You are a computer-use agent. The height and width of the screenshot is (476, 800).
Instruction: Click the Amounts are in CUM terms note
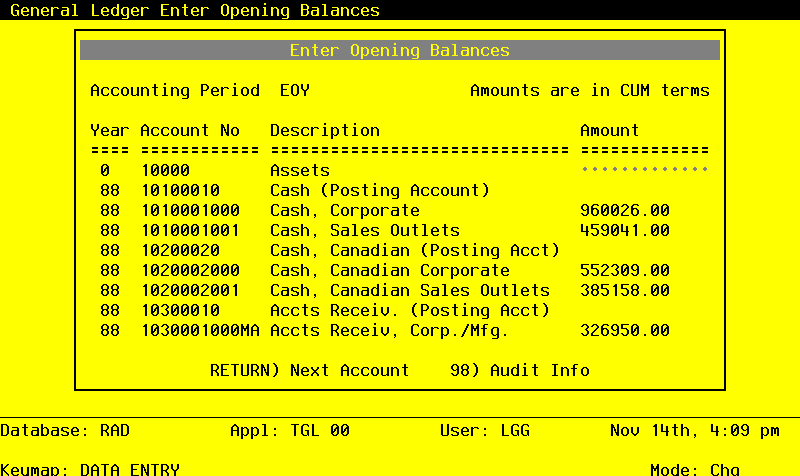point(589,90)
